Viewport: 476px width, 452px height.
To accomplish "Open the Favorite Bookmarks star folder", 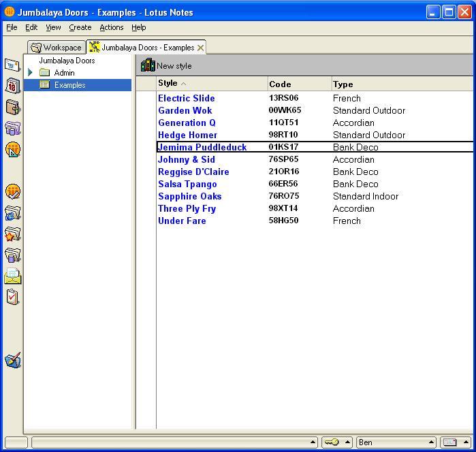I will [x=12, y=234].
